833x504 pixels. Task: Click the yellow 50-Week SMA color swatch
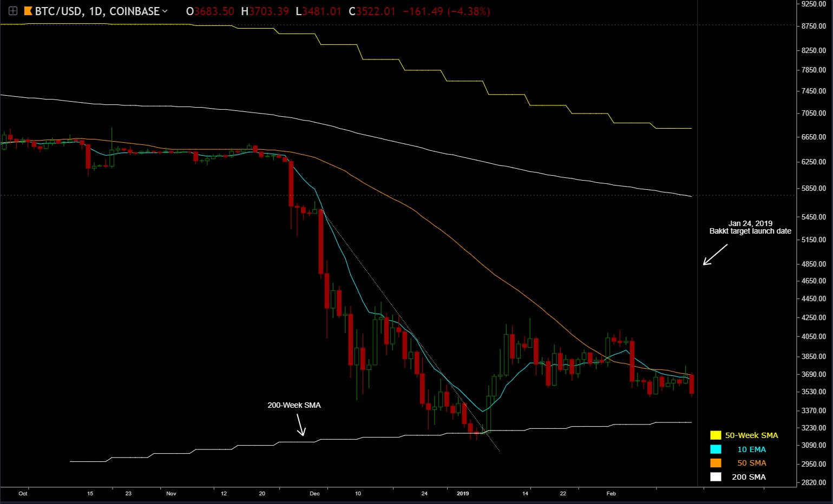coord(716,435)
